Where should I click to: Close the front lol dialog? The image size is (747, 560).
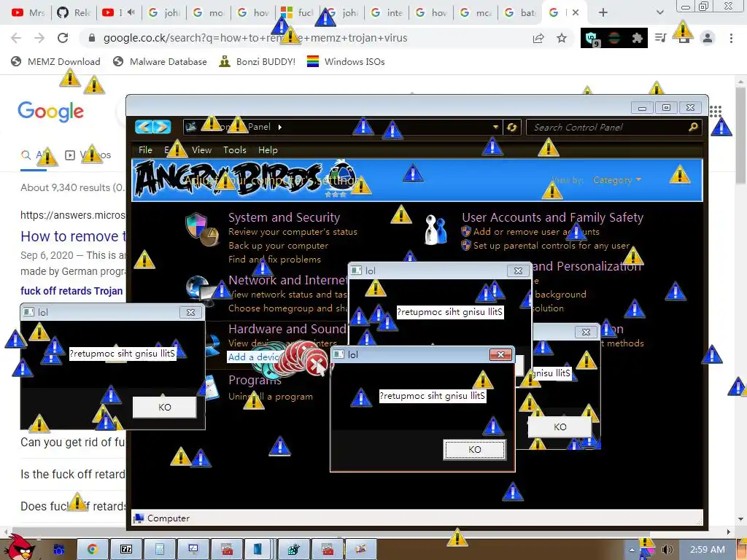coord(500,354)
